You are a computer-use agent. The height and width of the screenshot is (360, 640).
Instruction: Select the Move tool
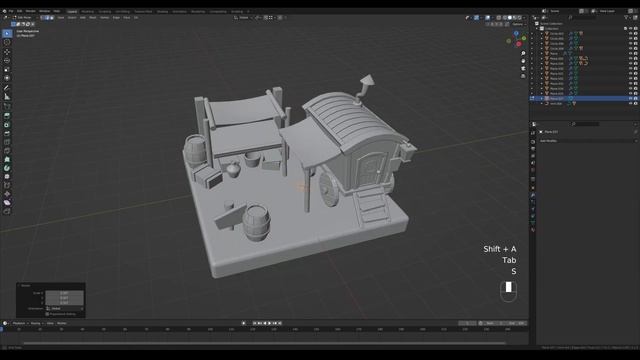(7, 52)
